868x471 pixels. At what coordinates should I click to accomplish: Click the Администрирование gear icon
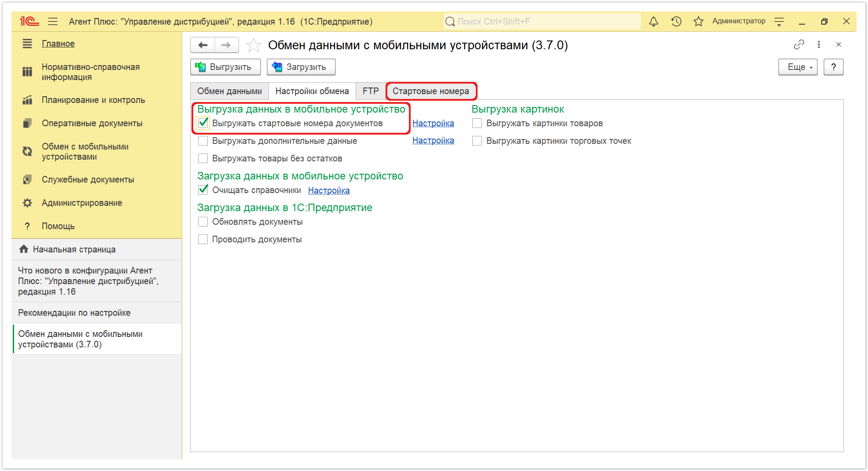coord(27,203)
